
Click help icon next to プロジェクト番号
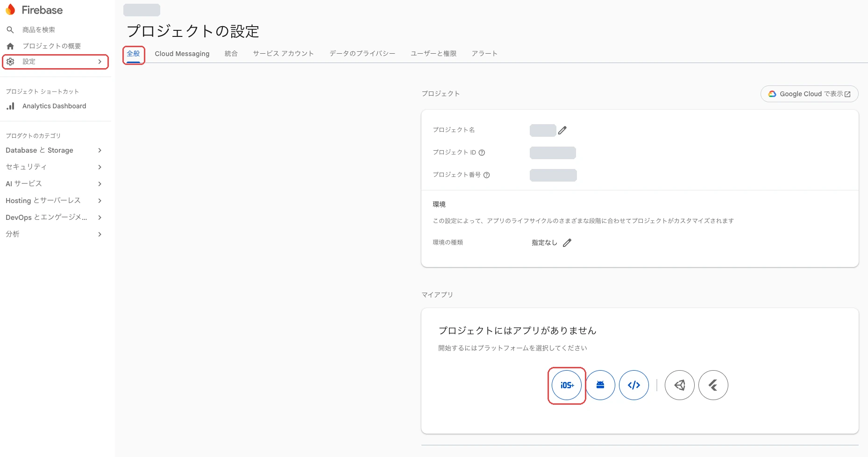(x=487, y=175)
